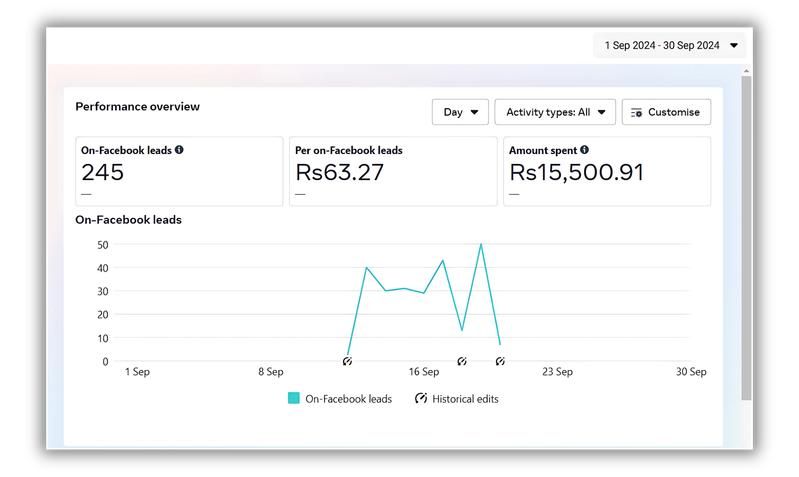
Task: Select the On-Facebook leads 245 metric card
Action: point(179,172)
